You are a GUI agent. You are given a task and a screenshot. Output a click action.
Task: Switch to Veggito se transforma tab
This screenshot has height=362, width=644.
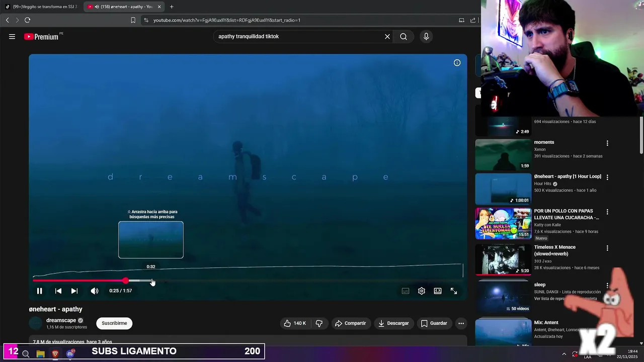click(42, 7)
